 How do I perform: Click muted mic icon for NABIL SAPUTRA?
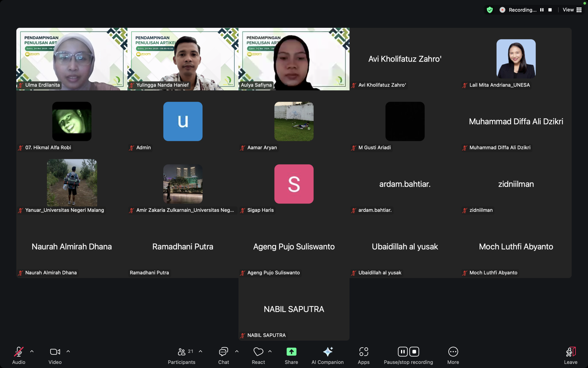(243, 335)
